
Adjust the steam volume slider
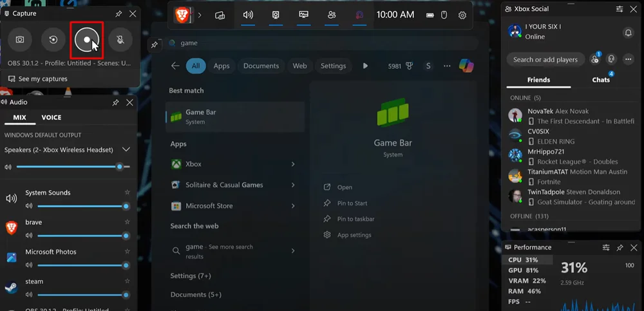pos(80,295)
